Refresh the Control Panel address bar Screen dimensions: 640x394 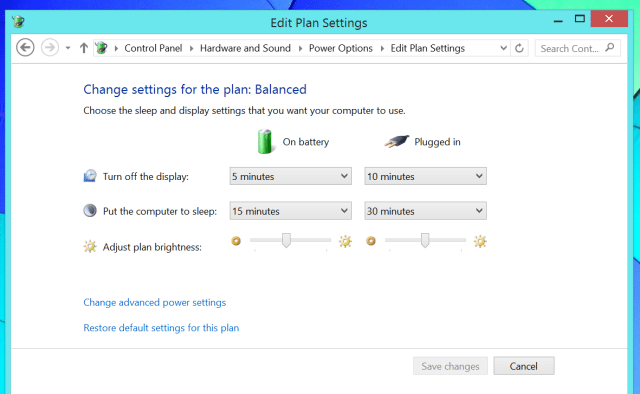(x=519, y=48)
